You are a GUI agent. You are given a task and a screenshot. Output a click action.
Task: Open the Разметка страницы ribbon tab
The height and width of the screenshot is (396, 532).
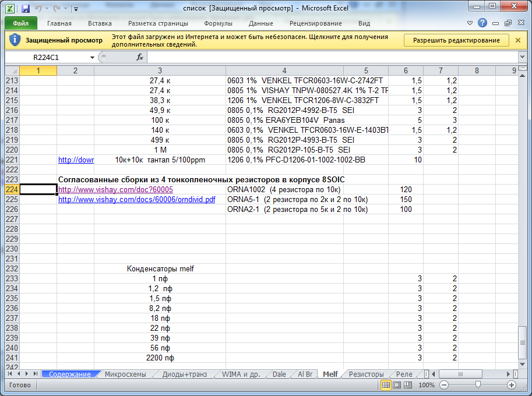tap(158, 23)
